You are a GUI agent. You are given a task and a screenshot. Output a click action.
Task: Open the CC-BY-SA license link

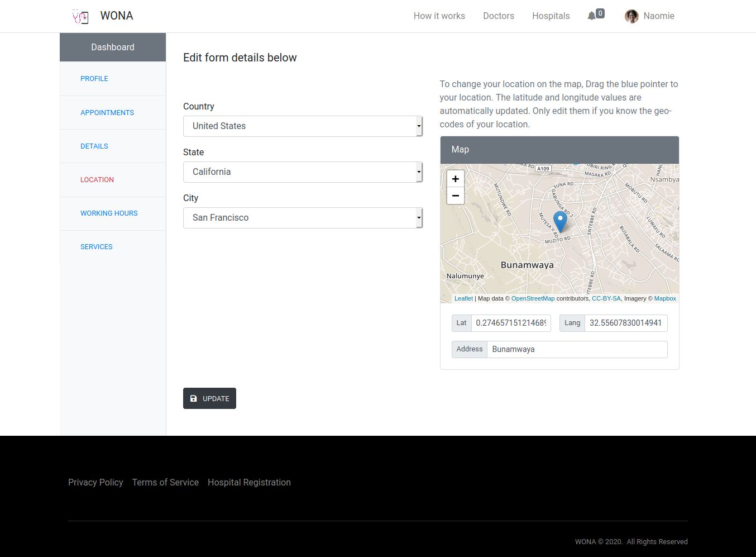click(606, 299)
